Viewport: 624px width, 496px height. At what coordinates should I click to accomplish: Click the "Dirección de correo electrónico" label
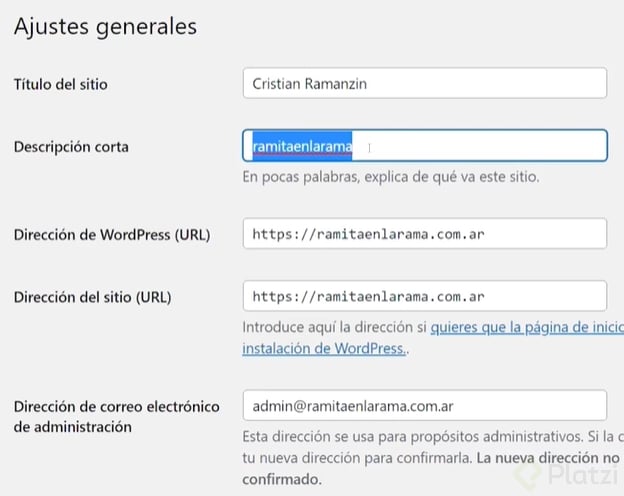coord(116,406)
